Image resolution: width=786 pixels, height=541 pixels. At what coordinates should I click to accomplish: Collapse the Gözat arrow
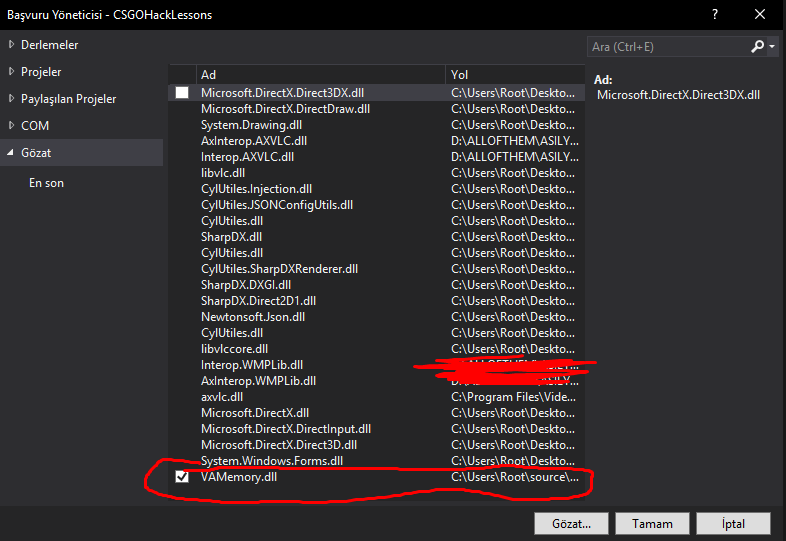[11, 152]
